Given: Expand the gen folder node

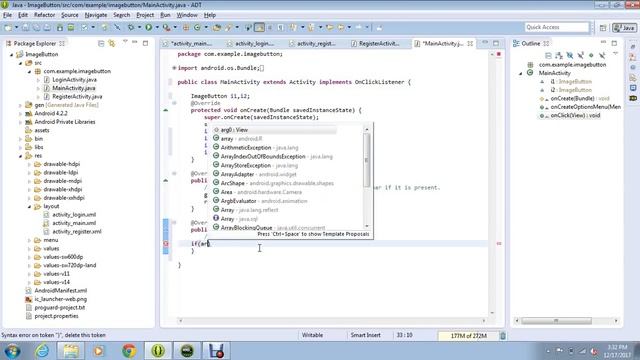Looking at the screenshot, I should pos(20,105).
